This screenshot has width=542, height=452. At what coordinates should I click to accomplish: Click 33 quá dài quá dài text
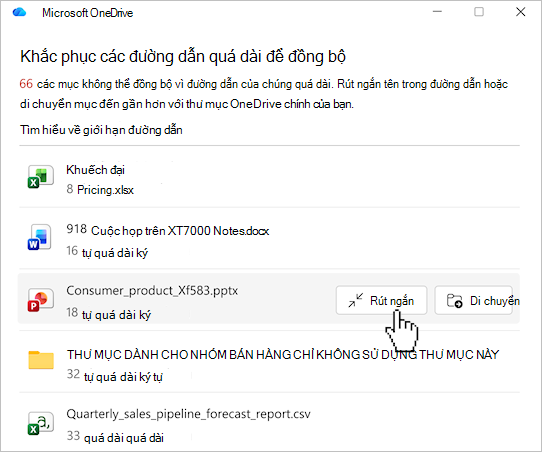[x=115, y=437]
